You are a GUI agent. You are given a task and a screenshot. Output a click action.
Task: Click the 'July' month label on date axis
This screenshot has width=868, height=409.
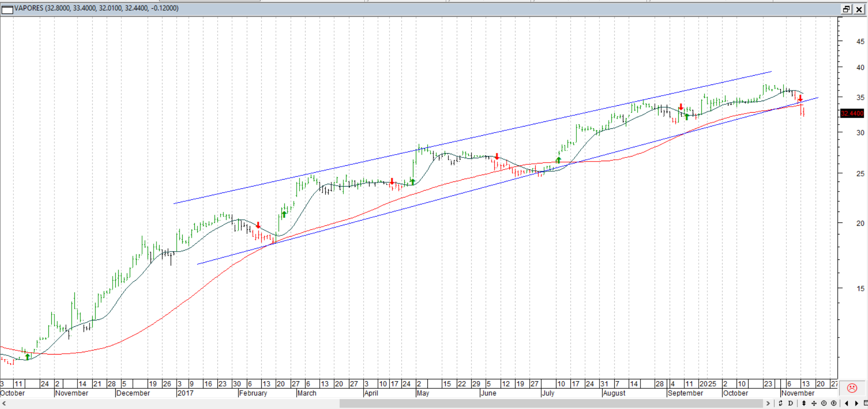tap(548, 393)
